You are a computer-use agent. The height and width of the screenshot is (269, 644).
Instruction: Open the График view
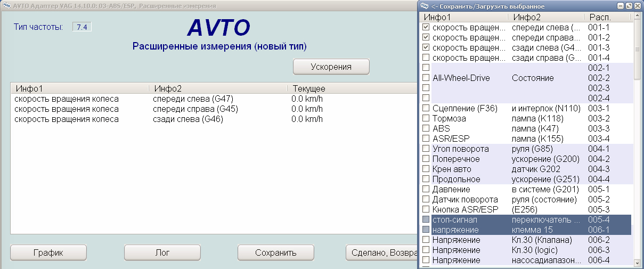click(x=48, y=252)
